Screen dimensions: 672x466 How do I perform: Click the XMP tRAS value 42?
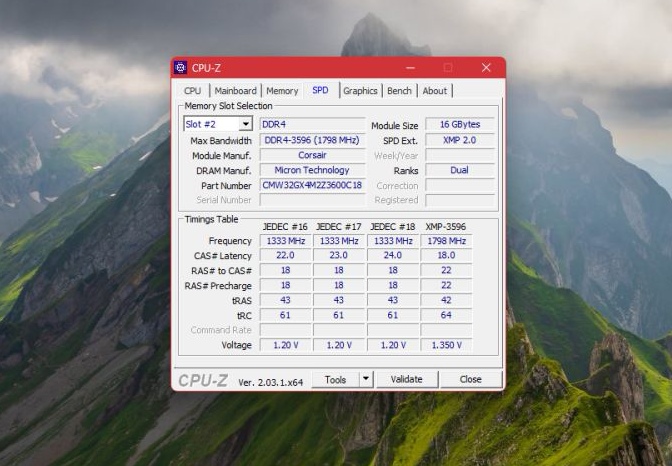[447, 301]
